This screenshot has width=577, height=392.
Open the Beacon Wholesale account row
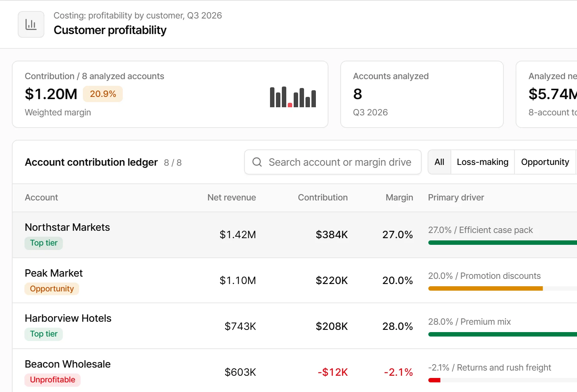coord(295,371)
